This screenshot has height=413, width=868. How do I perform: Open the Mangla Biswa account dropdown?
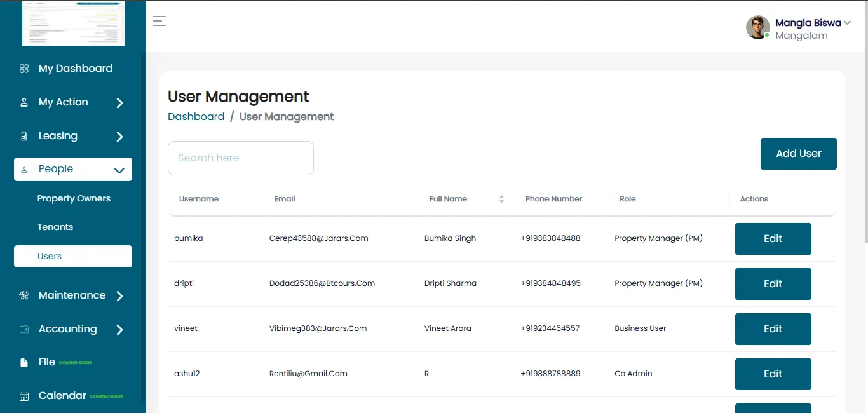846,23
